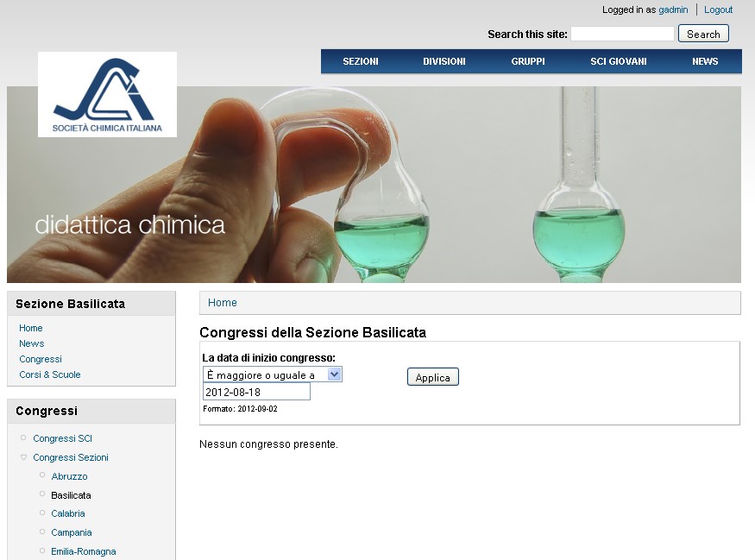
Task: Open Home in Sezione Basilicata sidebar
Action: click(31, 328)
